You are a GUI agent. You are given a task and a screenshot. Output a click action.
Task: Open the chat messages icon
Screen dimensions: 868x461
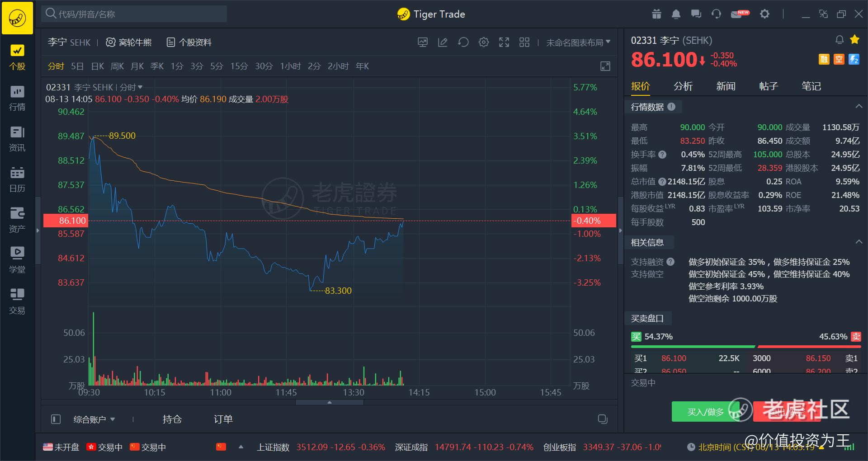[696, 14]
